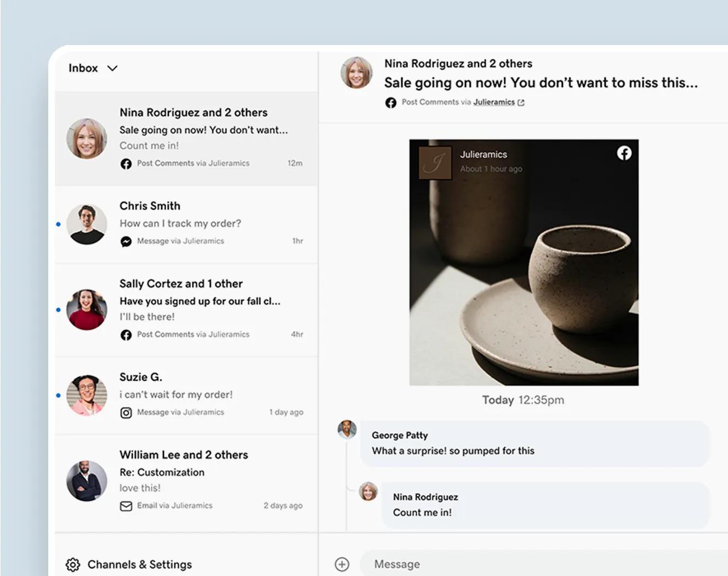Image resolution: width=728 pixels, height=576 pixels.
Task: Click Chris Smith's avatar photo
Action: pyautogui.click(x=87, y=224)
